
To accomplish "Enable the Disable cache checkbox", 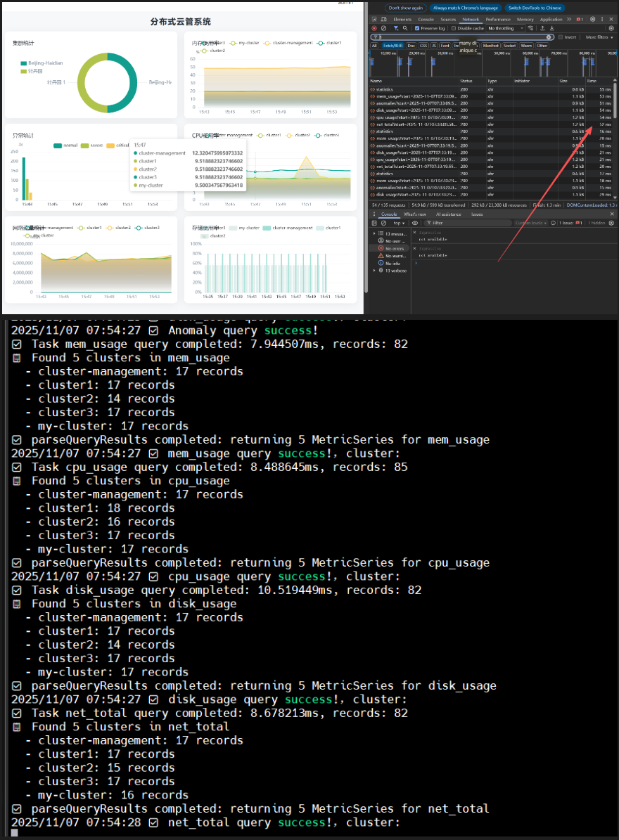I will (454, 28).
